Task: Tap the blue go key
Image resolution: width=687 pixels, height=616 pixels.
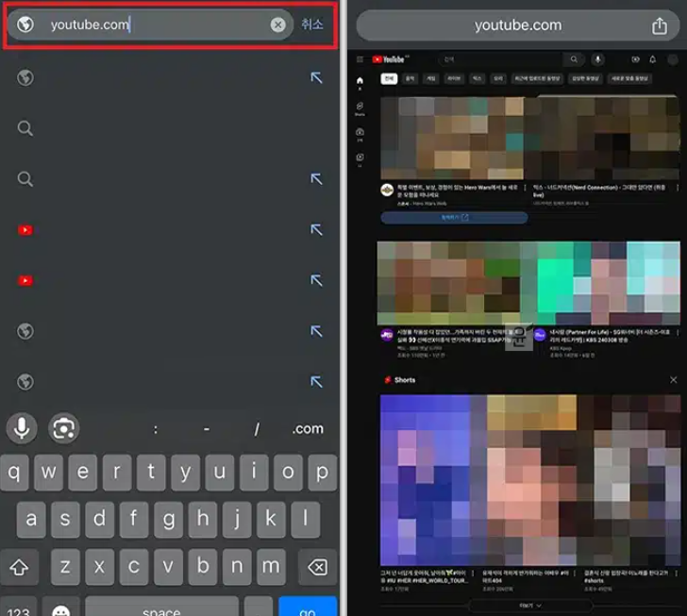Action: pyautogui.click(x=308, y=607)
